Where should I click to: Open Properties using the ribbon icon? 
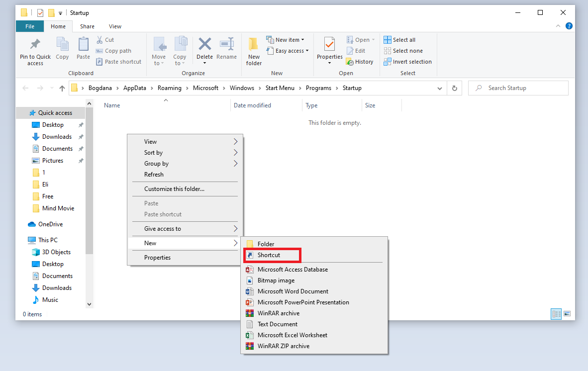[x=329, y=47]
